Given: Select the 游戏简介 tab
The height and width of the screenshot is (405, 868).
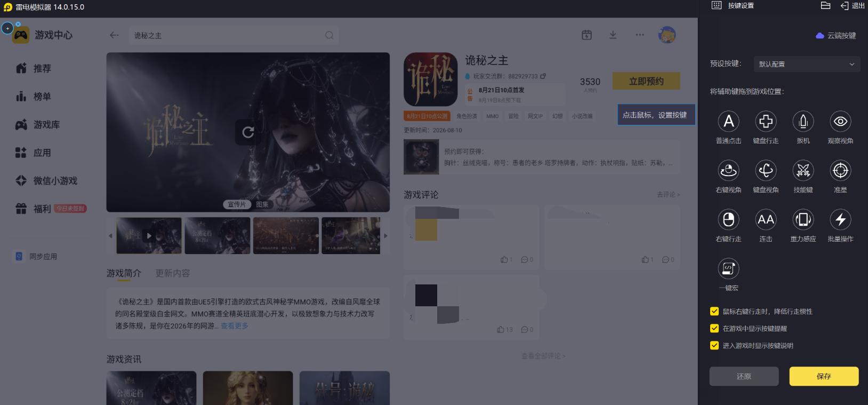Looking at the screenshot, I should (x=124, y=273).
